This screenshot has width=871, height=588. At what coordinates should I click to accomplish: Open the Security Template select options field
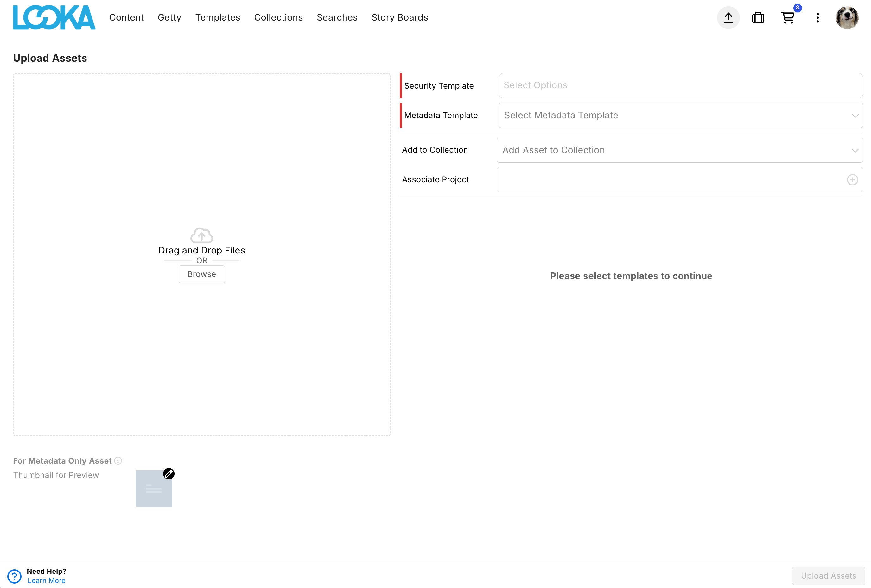coord(680,86)
